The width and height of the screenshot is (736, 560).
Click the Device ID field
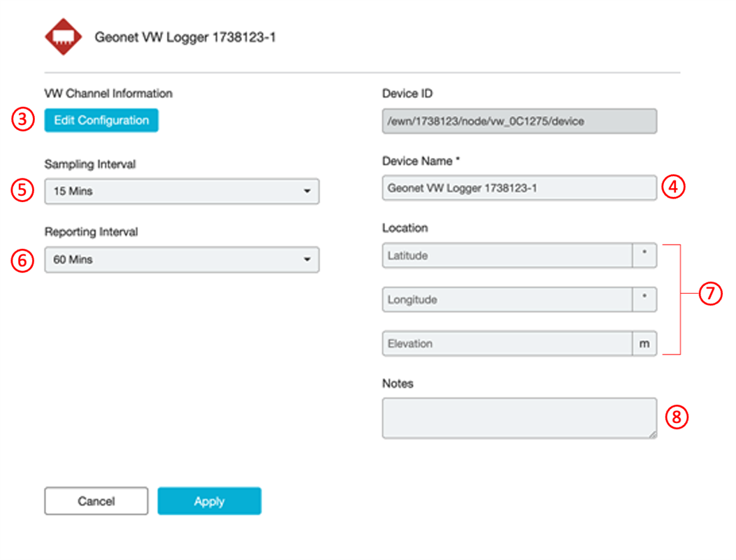click(x=519, y=122)
